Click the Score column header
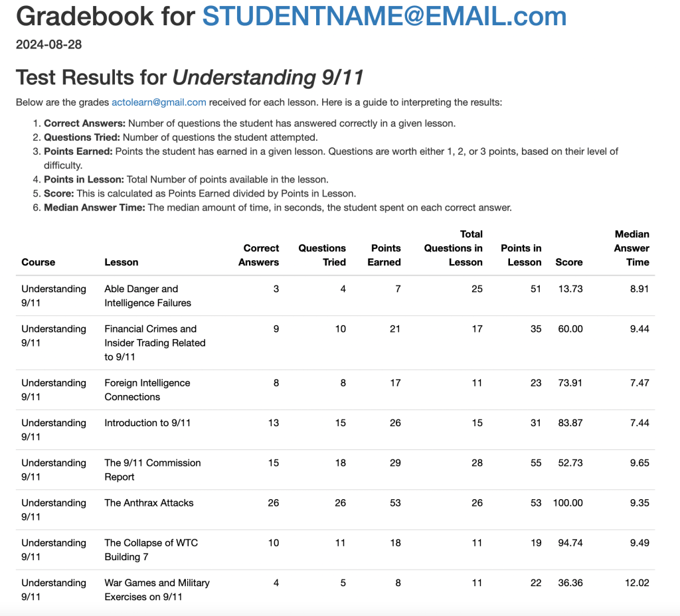The width and height of the screenshot is (680, 616). pos(568,262)
